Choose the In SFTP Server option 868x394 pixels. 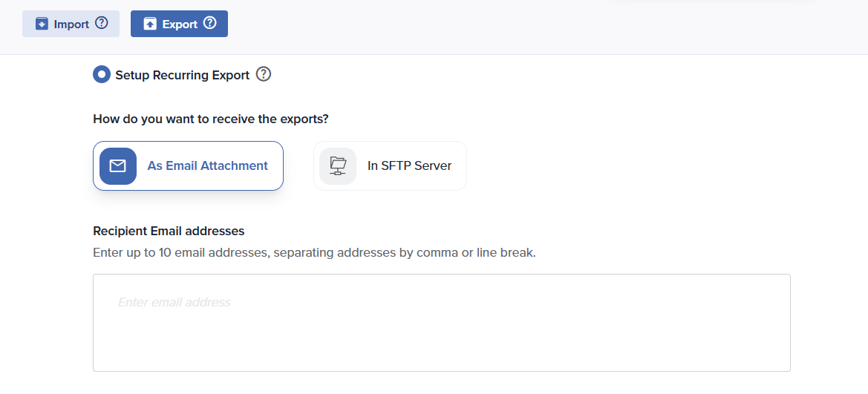coord(390,166)
